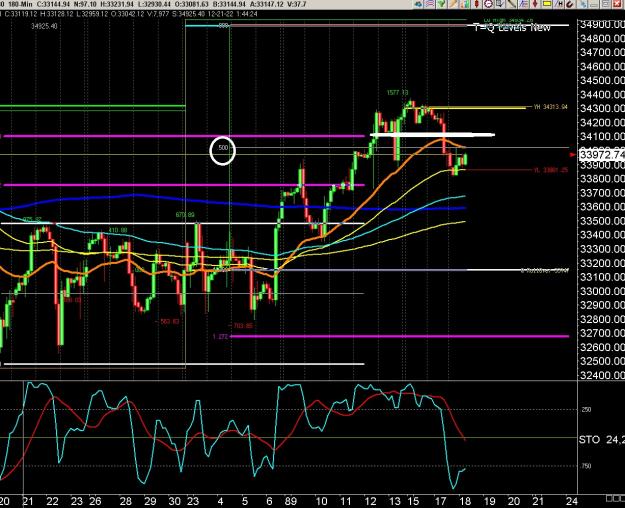Viewport: 625px width, 508px height.
Task: Select the red candlestick chart-type icon
Action: [x=476, y=4]
